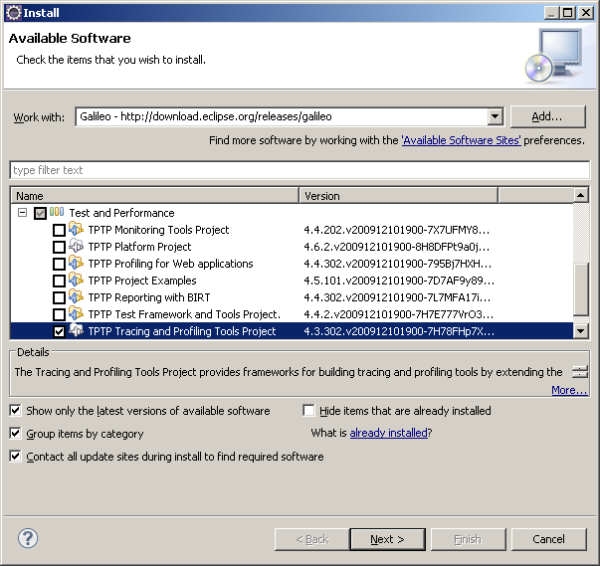600x566 pixels.
Task: Select TPTP Monitoring Tools Project row text
Action: click(x=158, y=230)
